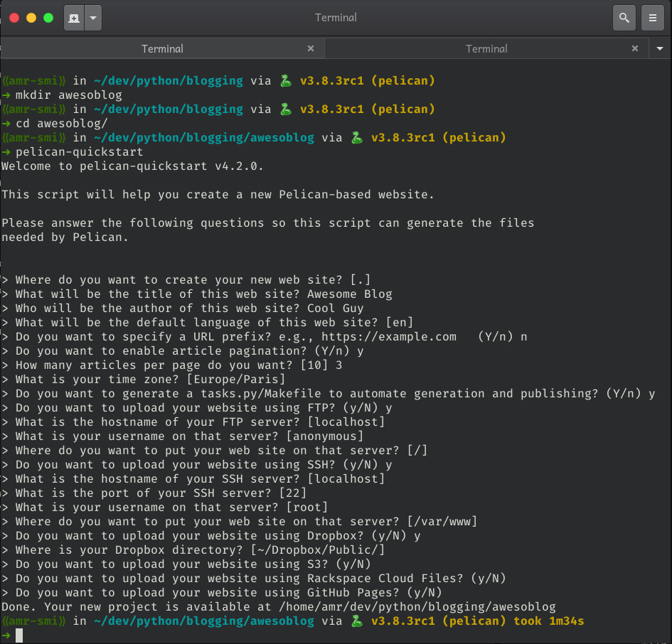Image resolution: width=672 pixels, height=644 pixels.
Task: Switch to the first Terminal tab
Action: coord(162,48)
